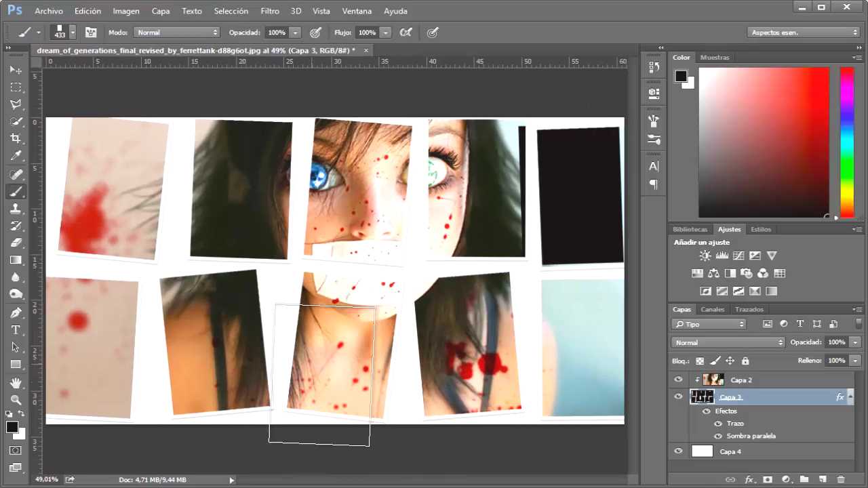Viewport: 868px width, 488px height.
Task: Create a new group folder
Action: tap(804, 479)
